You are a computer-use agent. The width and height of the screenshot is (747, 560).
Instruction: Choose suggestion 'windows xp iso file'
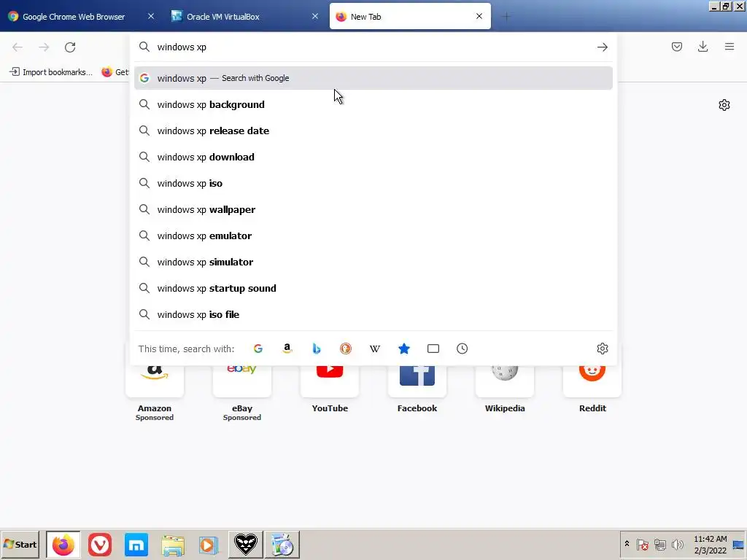(x=373, y=314)
